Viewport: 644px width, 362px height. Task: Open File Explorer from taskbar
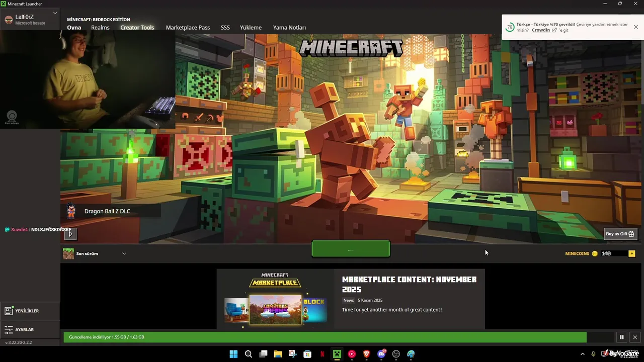click(x=278, y=354)
